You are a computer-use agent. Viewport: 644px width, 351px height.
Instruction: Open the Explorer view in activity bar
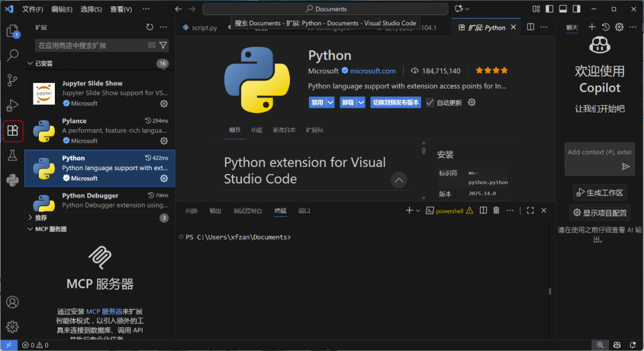(x=13, y=31)
